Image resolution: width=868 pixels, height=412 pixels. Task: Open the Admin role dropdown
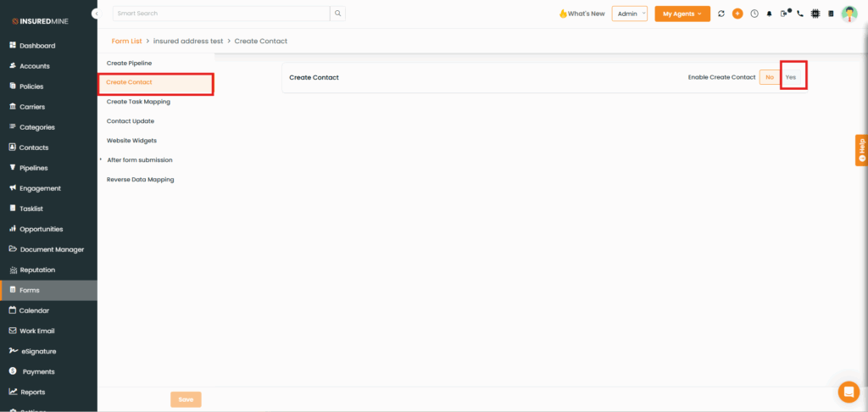tap(629, 14)
